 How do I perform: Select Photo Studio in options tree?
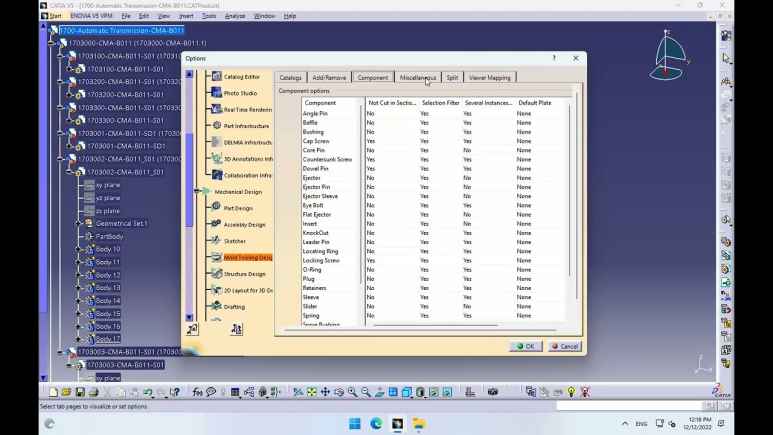(x=240, y=93)
